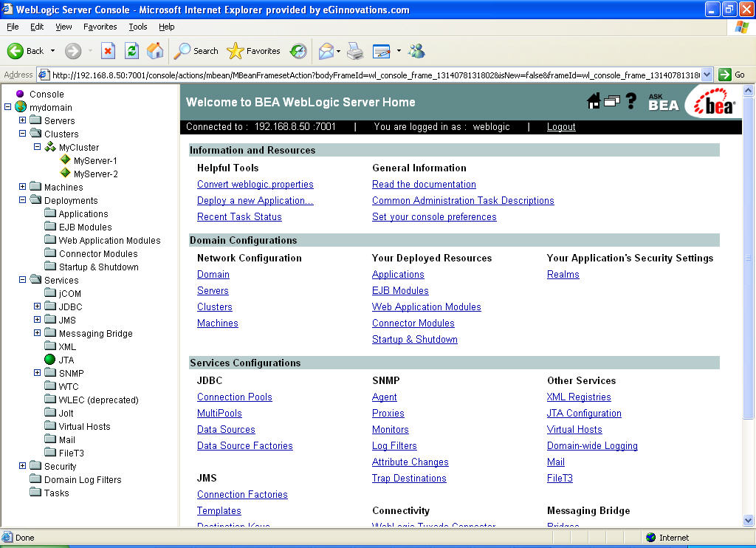Click the Realms security link

(563, 275)
